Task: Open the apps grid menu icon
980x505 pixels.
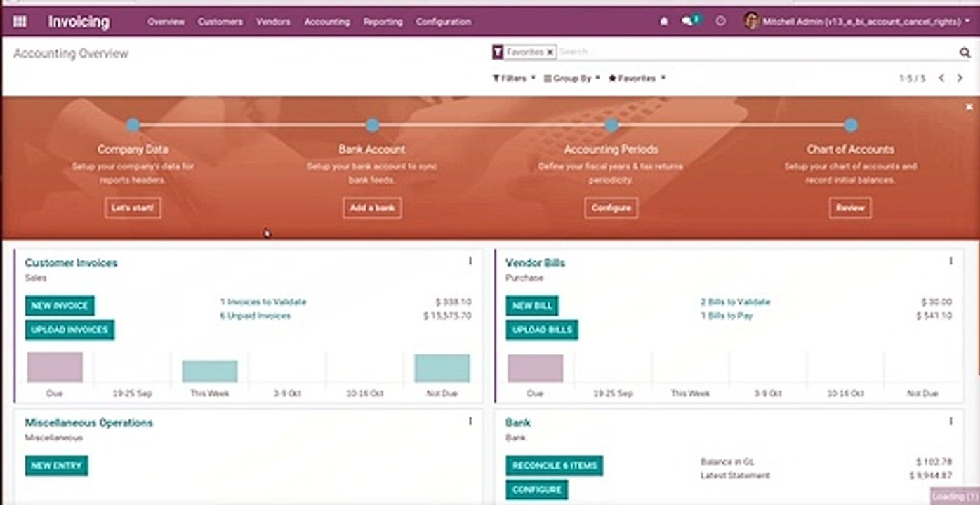Action: coord(20,22)
